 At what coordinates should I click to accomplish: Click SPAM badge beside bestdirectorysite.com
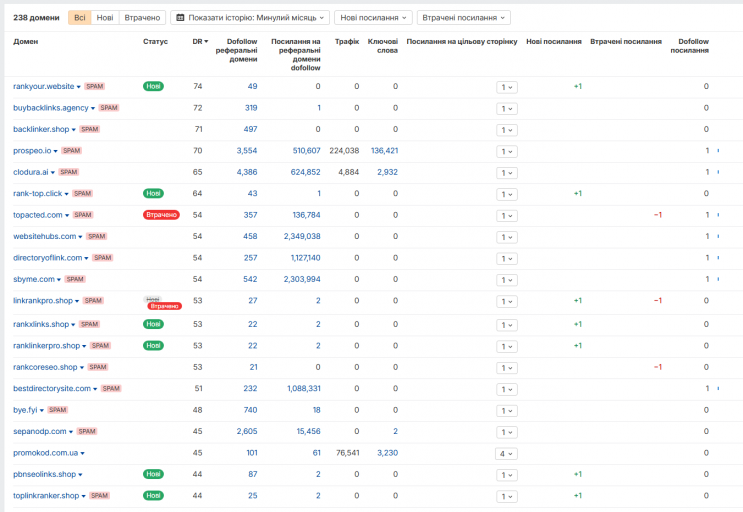click(111, 388)
